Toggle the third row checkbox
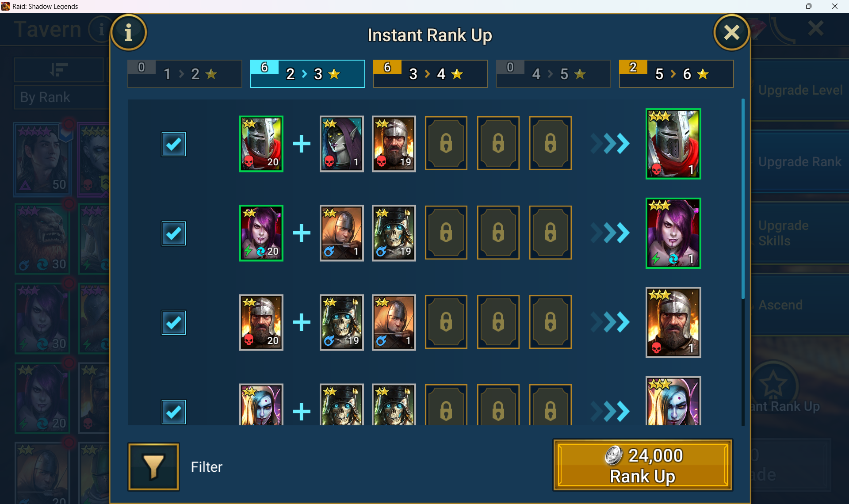The height and width of the screenshot is (504, 849). [x=173, y=322]
